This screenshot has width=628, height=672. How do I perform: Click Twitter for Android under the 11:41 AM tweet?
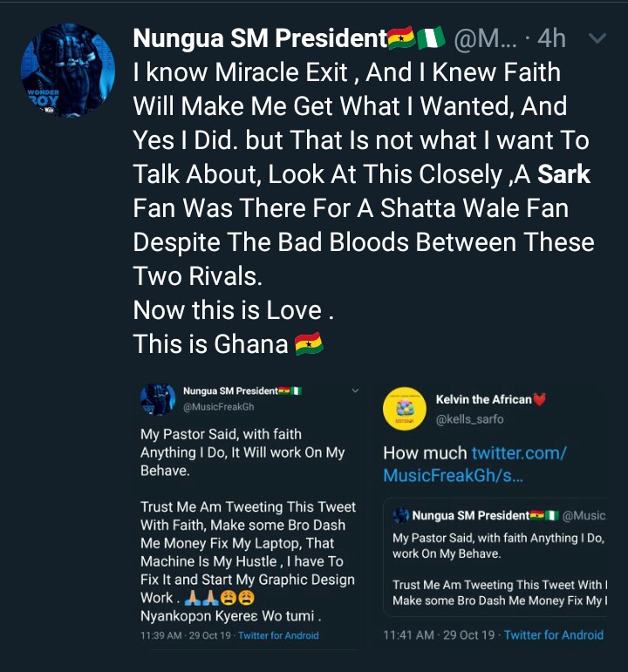pos(553,635)
